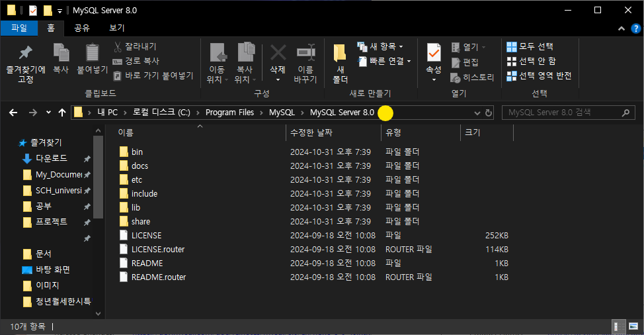The image size is (644, 335).
Task: Open recent locations dropdown arrow
Action: (x=48, y=112)
